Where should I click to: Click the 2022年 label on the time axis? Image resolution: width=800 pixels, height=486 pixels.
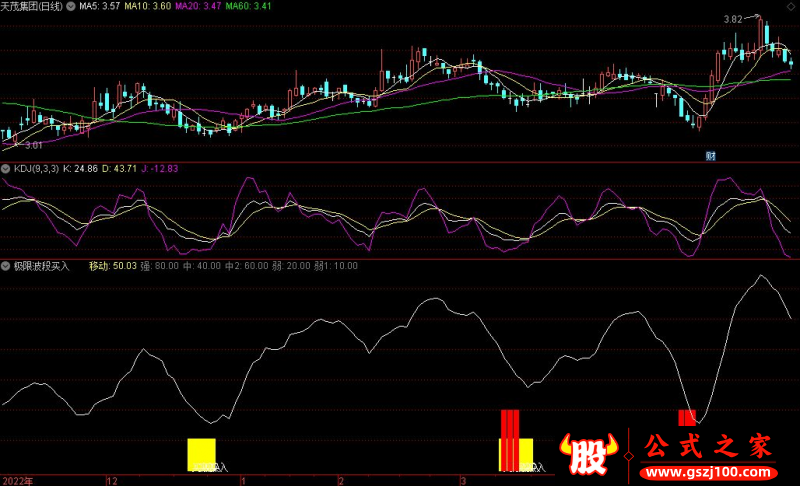click(x=16, y=480)
